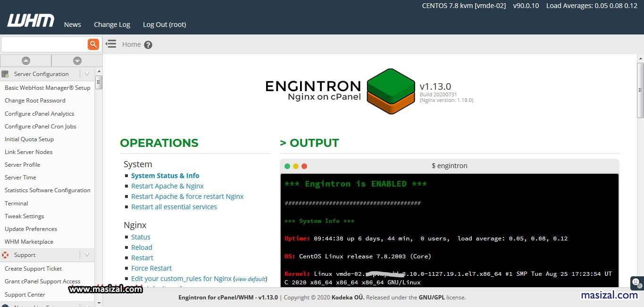The height and width of the screenshot is (307, 644).
Task: Click the green terminal window dot
Action: coord(287,166)
